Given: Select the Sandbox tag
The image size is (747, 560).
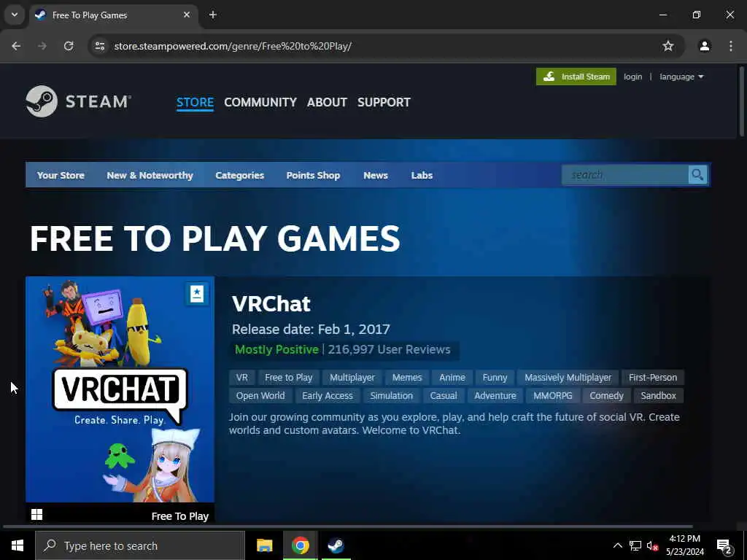Looking at the screenshot, I should click(x=659, y=395).
